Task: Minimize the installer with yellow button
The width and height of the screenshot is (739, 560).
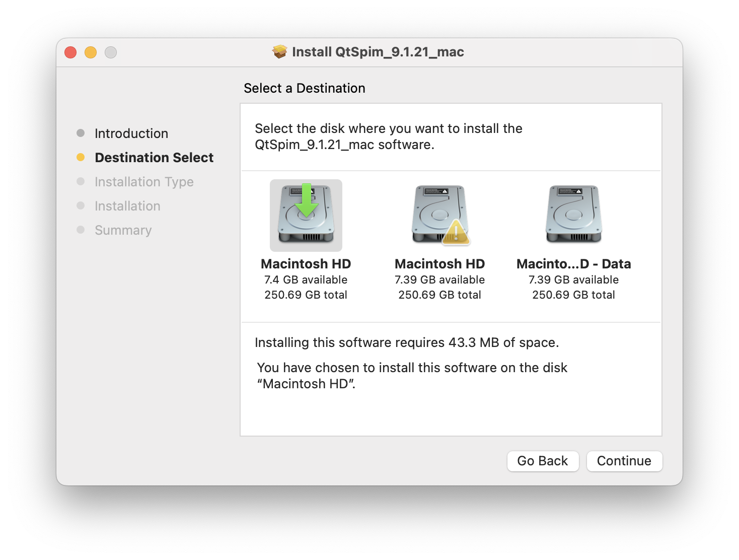Action: click(91, 52)
